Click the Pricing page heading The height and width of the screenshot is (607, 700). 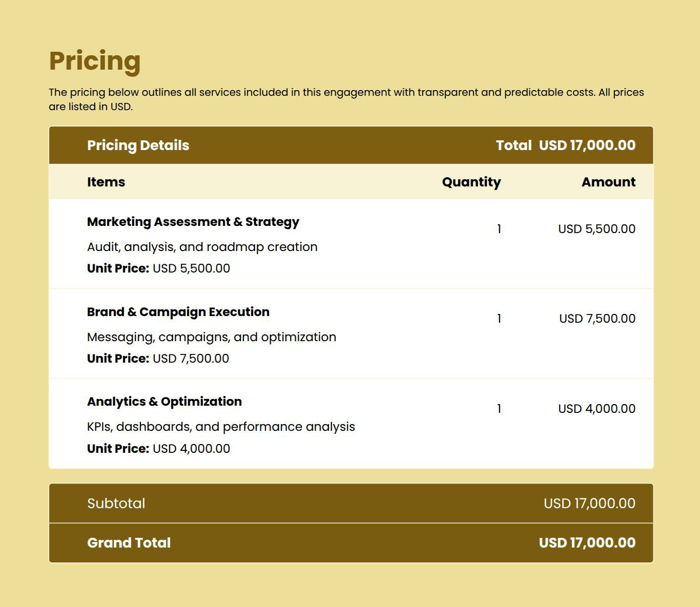(x=95, y=60)
